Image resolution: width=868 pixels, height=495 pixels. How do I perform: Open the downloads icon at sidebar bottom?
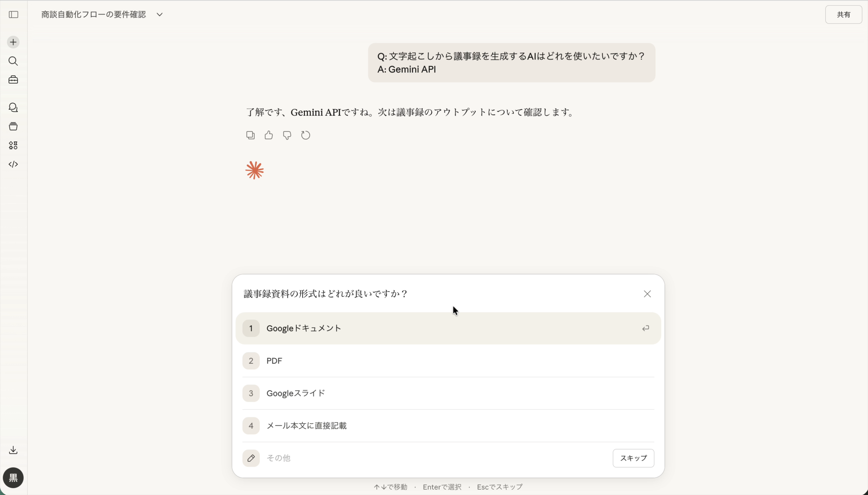(13, 450)
